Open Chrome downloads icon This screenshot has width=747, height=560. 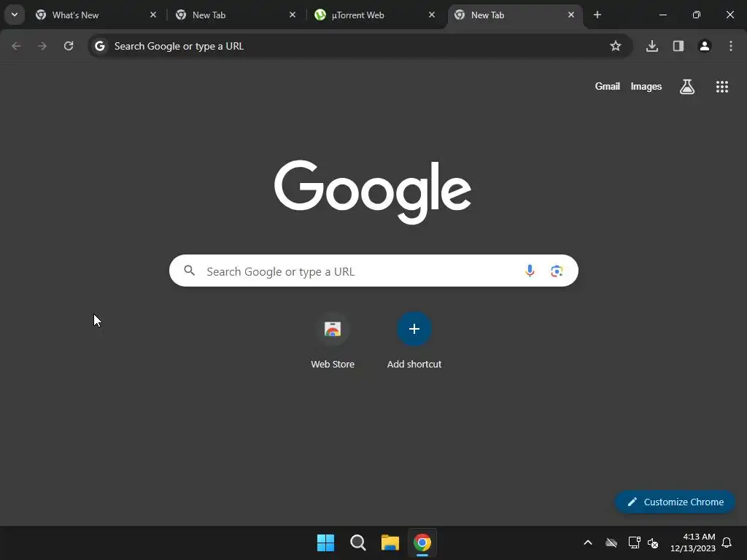(x=652, y=46)
